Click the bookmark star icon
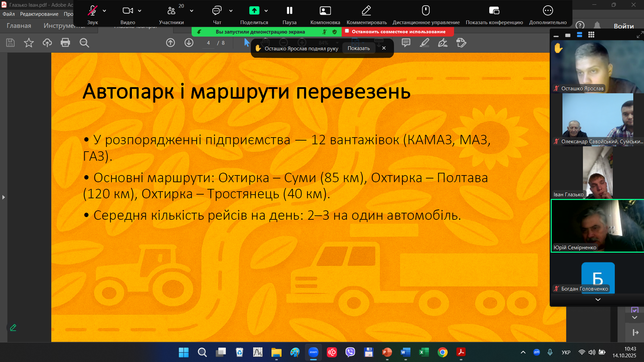This screenshot has height=362, width=644. tap(29, 43)
